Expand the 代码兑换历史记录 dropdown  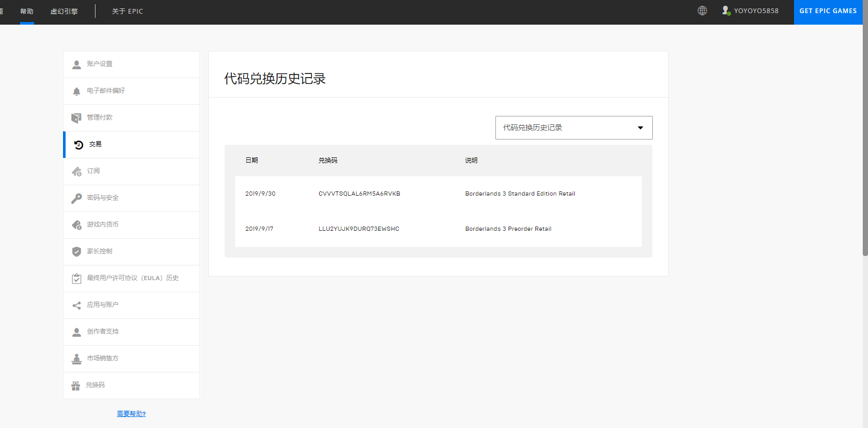coord(574,127)
